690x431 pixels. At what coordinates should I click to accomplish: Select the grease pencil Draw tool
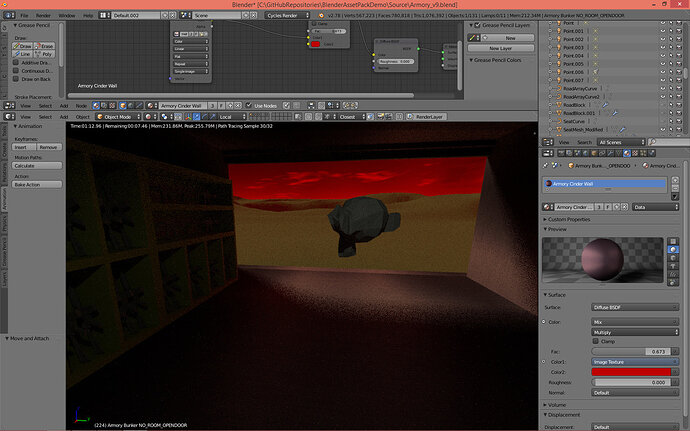click(x=22, y=46)
